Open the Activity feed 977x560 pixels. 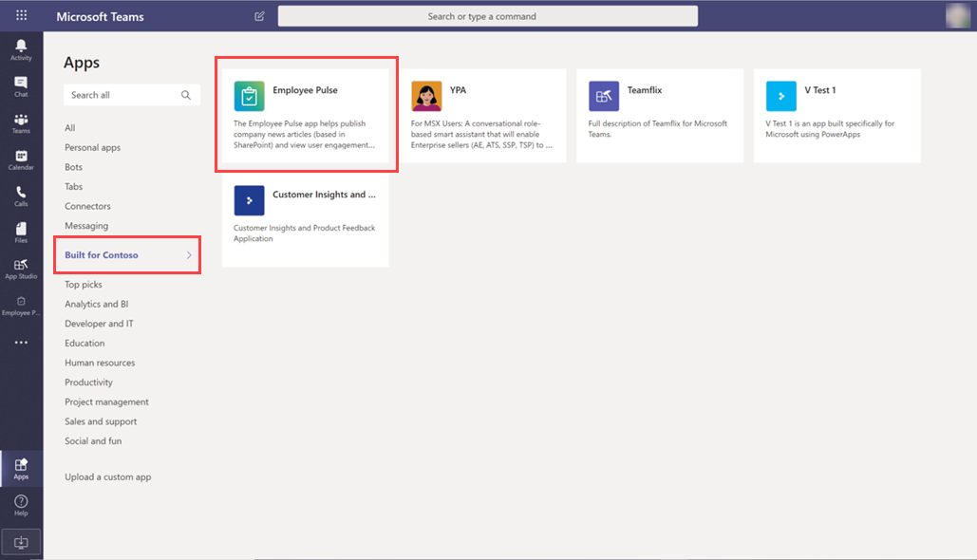[x=21, y=49]
